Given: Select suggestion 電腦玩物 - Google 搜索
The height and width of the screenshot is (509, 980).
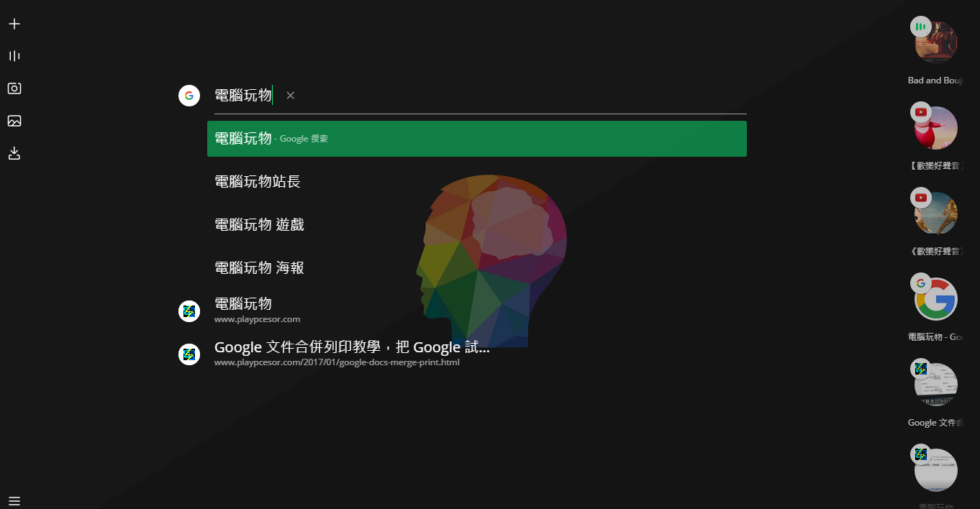Looking at the screenshot, I should point(477,139).
